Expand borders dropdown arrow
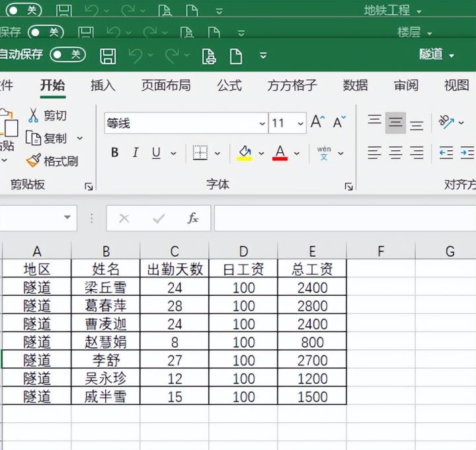This screenshot has height=450, width=476. (x=218, y=154)
